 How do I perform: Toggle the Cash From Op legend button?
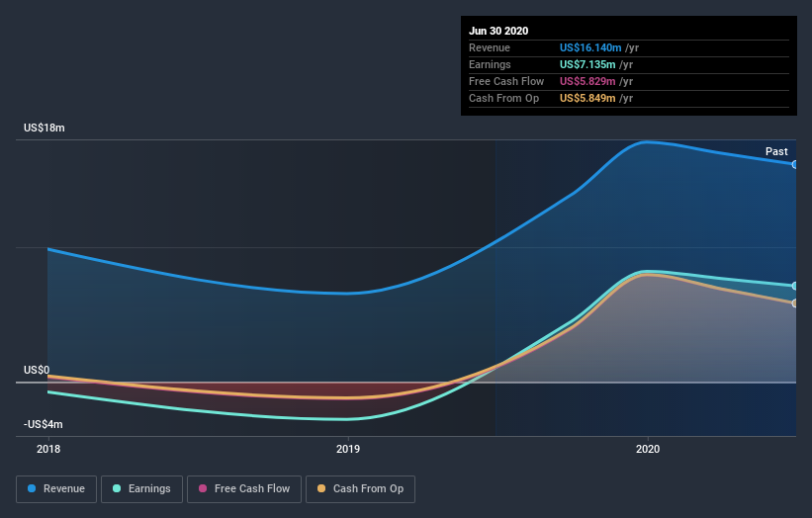click(x=360, y=489)
